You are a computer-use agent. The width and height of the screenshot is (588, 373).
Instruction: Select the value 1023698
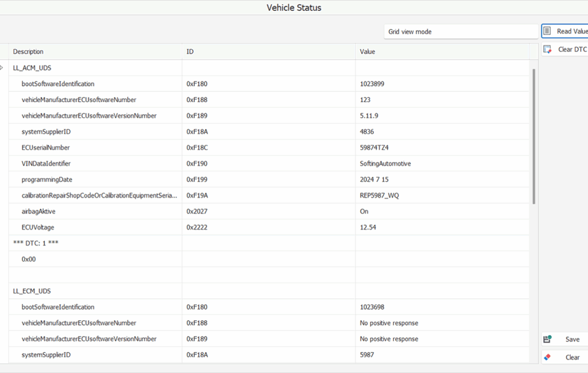click(x=372, y=307)
